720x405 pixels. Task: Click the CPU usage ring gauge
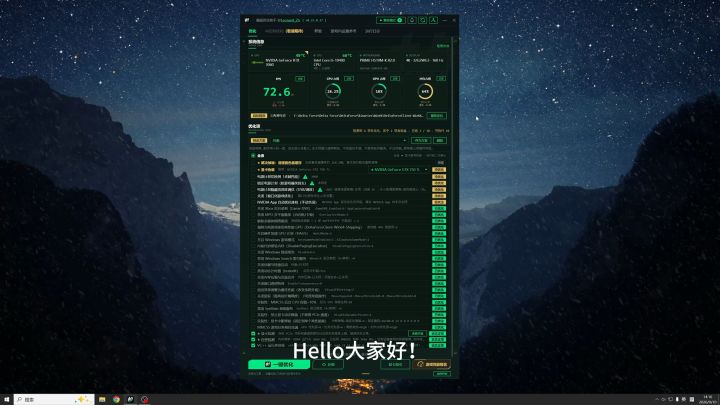pos(333,91)
